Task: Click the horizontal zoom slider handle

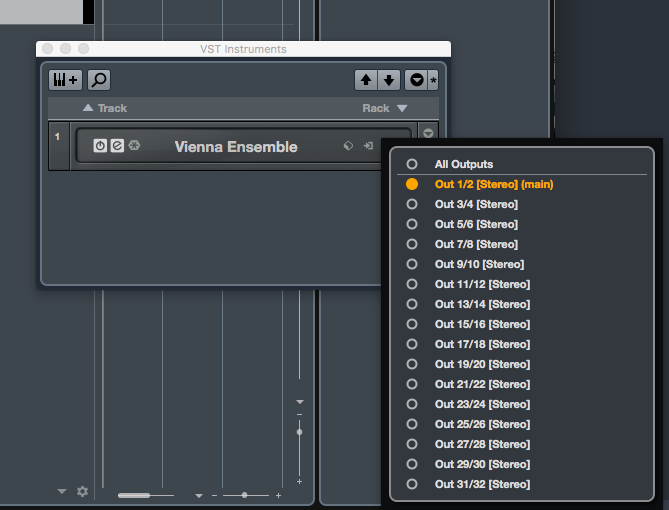Action: tap(244, 495)
